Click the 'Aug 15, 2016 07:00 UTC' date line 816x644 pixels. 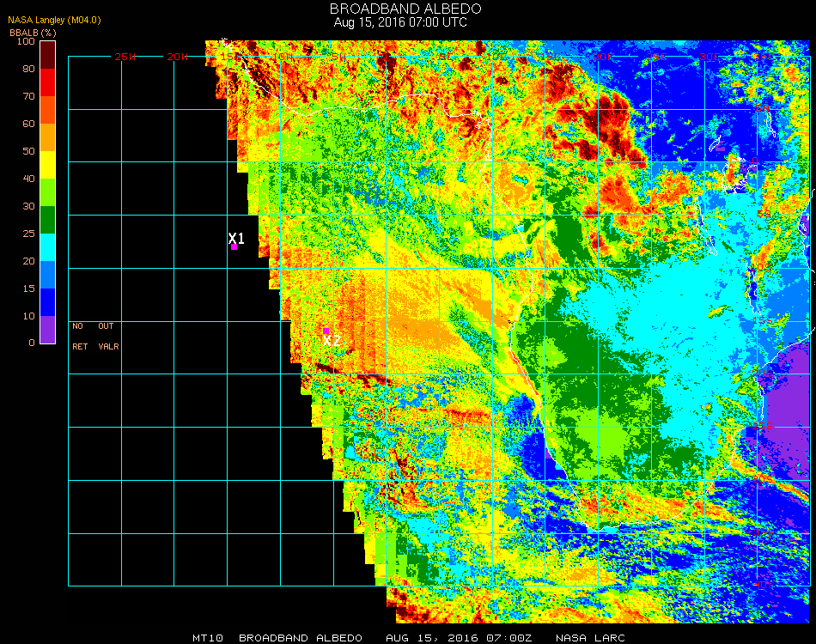point(400,22)
